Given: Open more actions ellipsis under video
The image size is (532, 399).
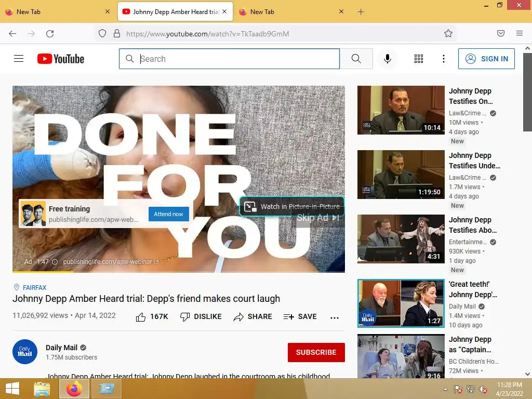Looking at the screenshot, I should [335, 317].
